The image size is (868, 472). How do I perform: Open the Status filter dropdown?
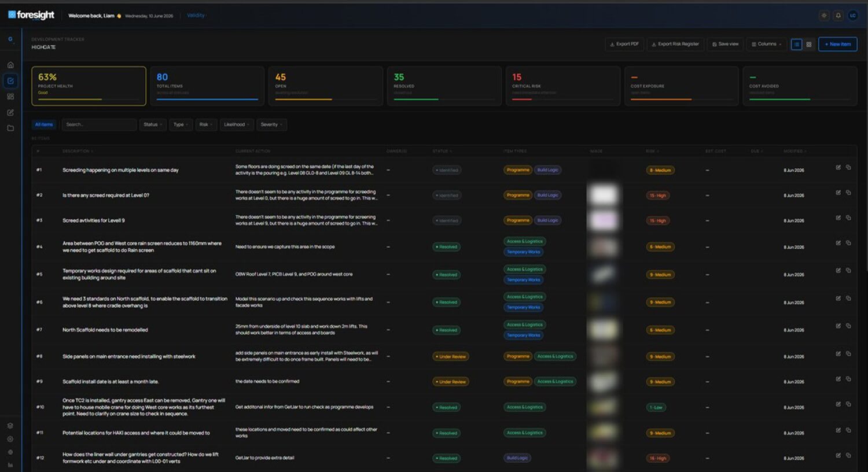[153, 124]
